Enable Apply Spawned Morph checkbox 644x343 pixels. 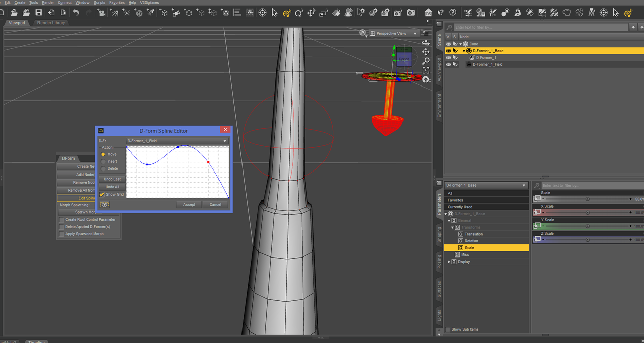(x=62, y=234)
